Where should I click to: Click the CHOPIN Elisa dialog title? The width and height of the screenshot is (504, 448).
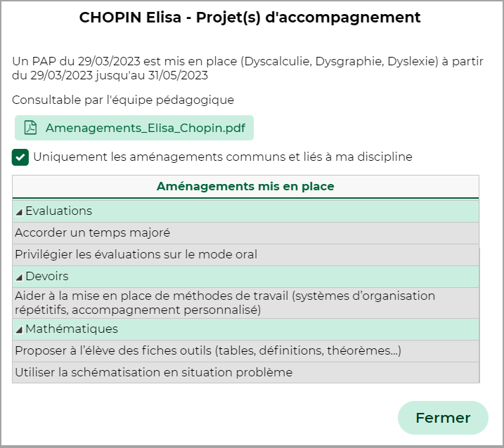coord(250,18)
